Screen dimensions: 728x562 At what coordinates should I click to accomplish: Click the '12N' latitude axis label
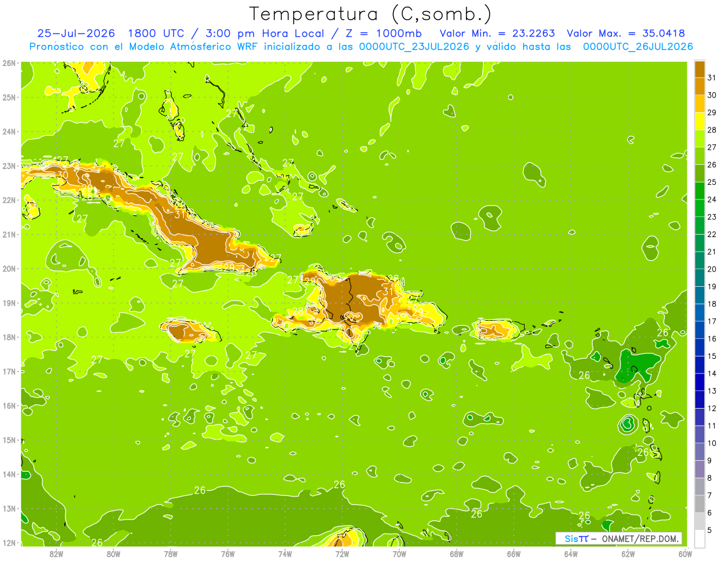tap(9, 543)
